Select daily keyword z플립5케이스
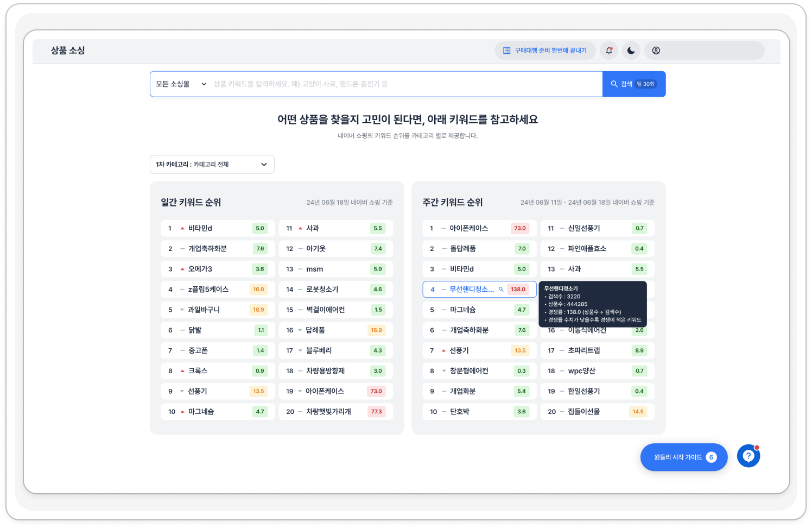Image resolution: width=812 pixels, height=528 pixels. [x=218, y=290]
